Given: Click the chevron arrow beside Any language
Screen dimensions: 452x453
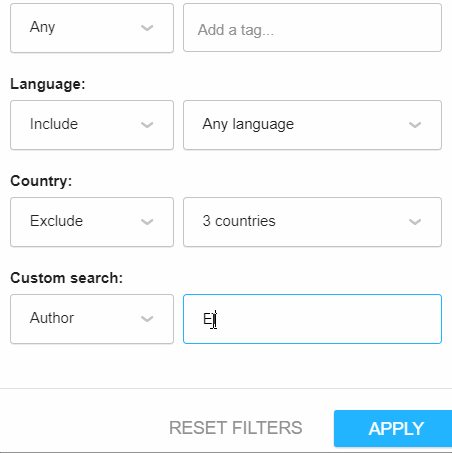Looking at the screenshot, I should coord(415,125).
